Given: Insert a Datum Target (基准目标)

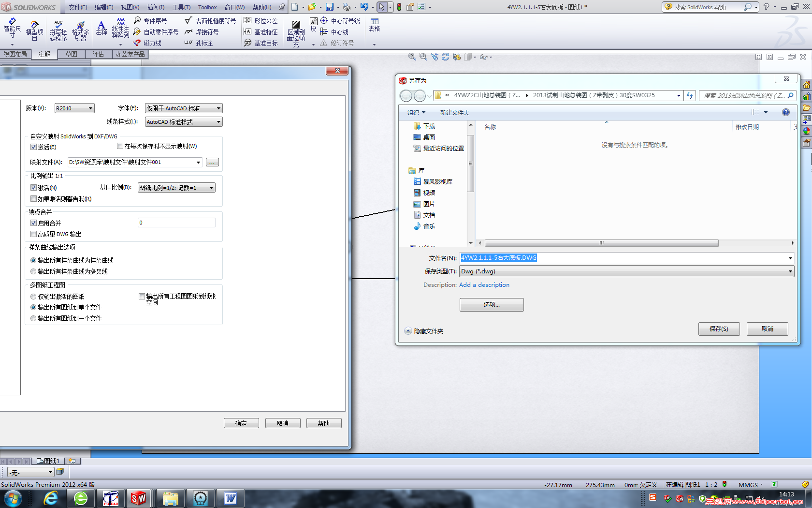Looking at the screenshot, I should [261, 43].
